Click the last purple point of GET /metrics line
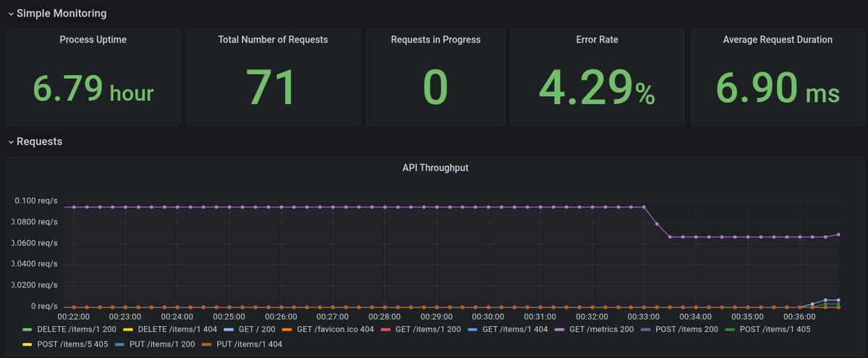This screenshot has height=358, width=868. click(838, 234)
